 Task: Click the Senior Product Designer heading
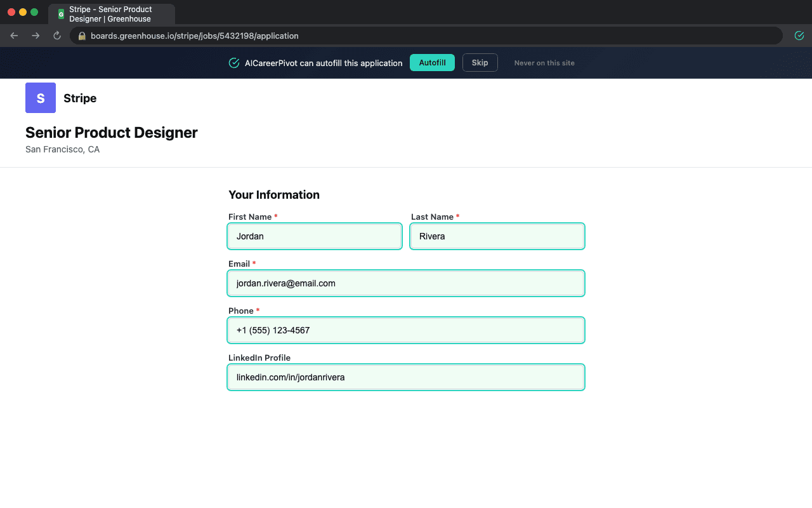click(x=112, y=133)
